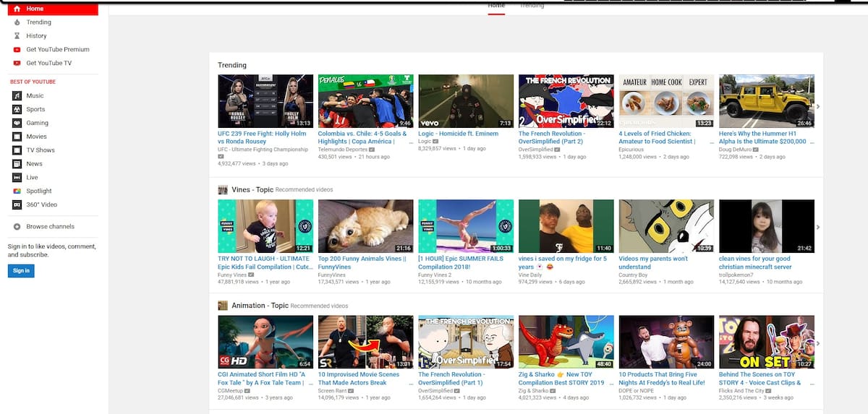Screen dimensions: 868x414
Task: Open the Top 200 Funny Animals thumbnail
Action: tap(365, 226)
